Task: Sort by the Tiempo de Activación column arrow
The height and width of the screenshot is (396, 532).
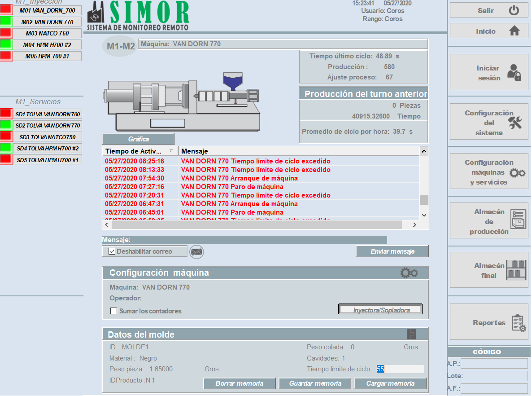Action: pyautogui.click(x=171, y=151)
